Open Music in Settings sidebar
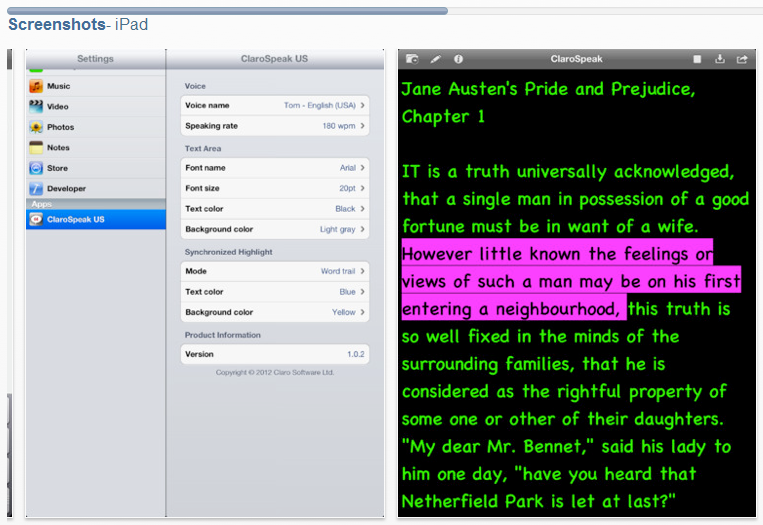 tap(58, 87)
